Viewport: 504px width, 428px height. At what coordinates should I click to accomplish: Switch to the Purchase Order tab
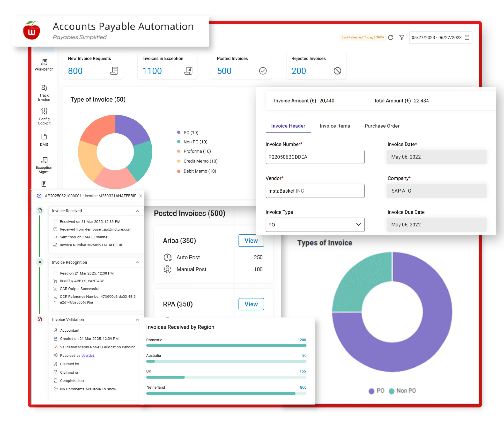coord(382,126)
